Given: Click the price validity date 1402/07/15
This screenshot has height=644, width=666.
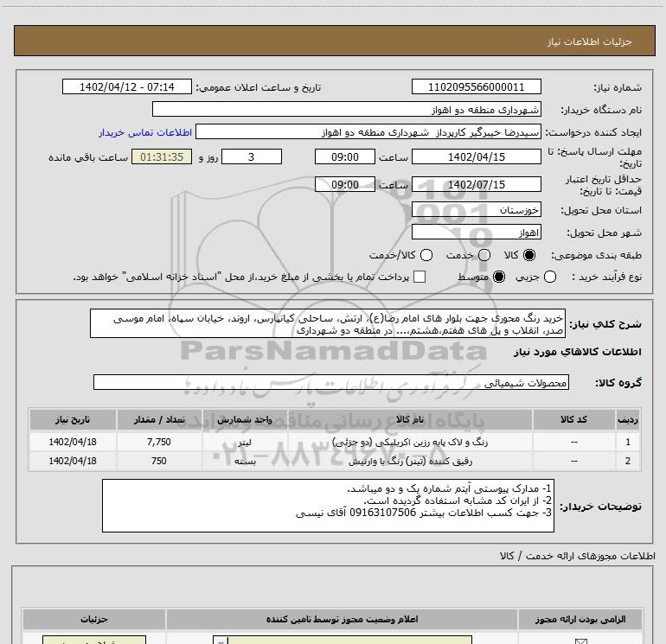Looking at the screenshot, I should pyautogui.click(x=476, y=184).
